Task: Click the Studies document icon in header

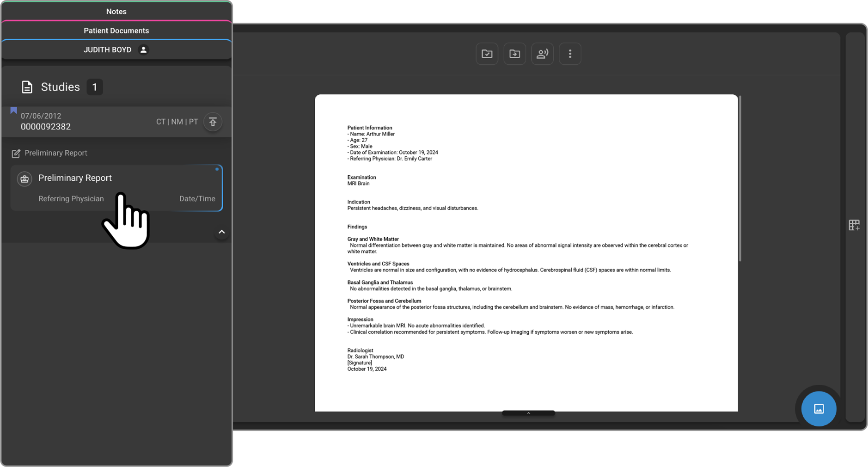Action: coord(27,87)
